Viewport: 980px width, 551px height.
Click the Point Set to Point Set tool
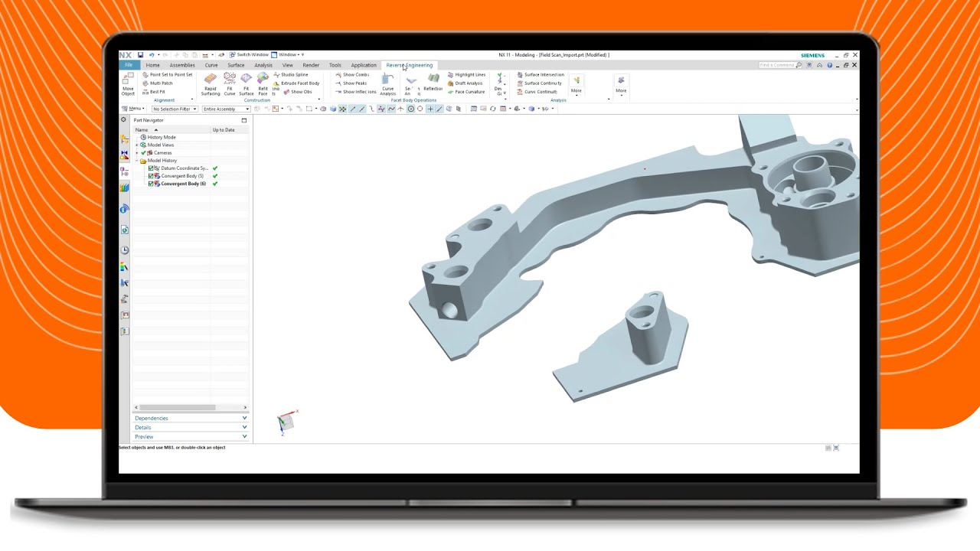(x=167, y=75)
